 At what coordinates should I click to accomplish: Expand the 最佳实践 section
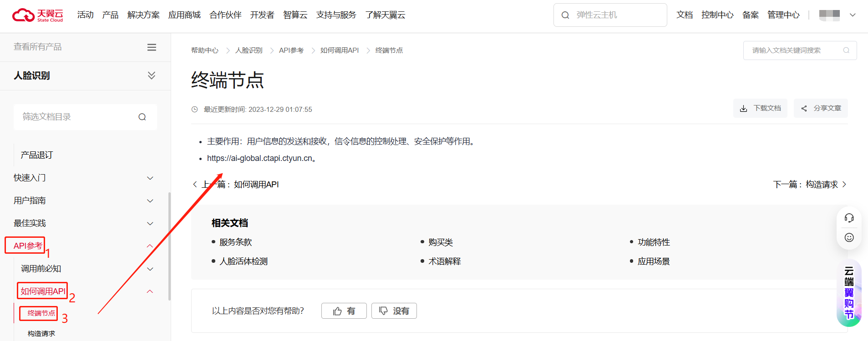150,223
